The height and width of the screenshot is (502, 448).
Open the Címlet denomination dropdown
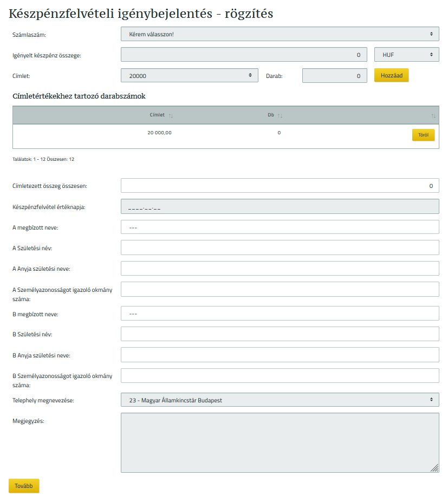[189, 75]
